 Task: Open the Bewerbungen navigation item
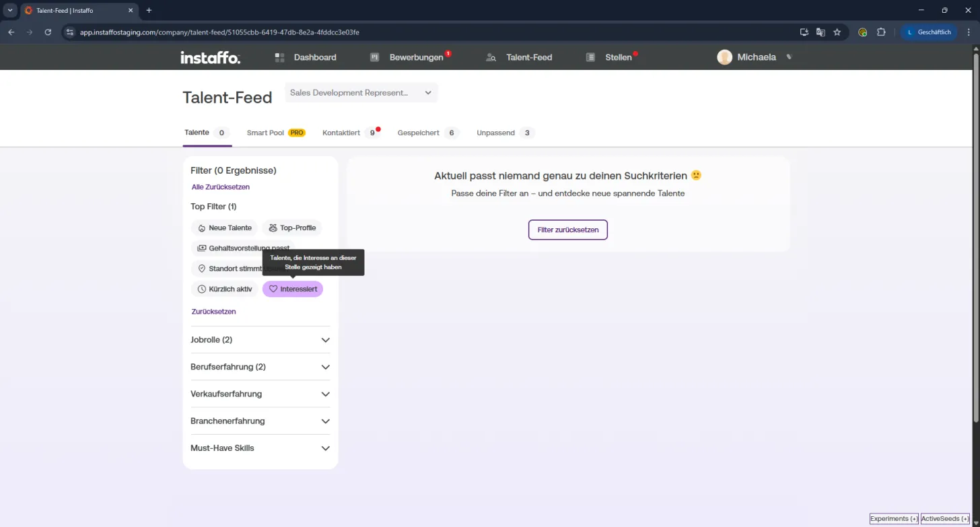point(410,57)
